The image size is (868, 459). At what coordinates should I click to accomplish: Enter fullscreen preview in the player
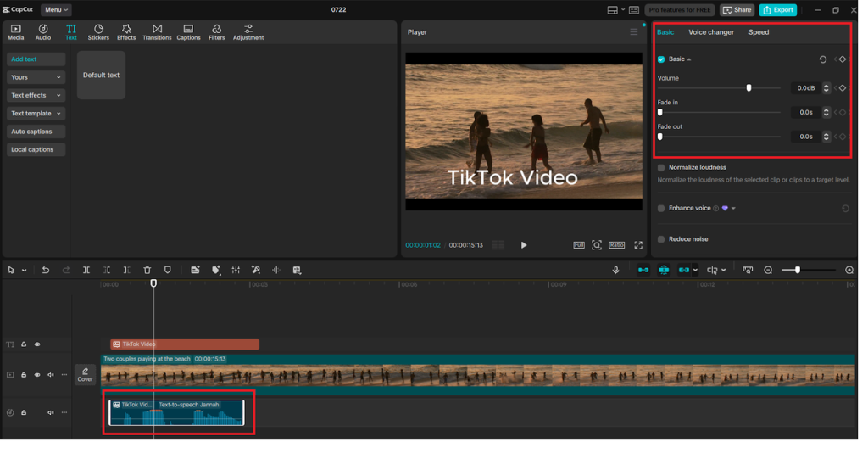638,245
